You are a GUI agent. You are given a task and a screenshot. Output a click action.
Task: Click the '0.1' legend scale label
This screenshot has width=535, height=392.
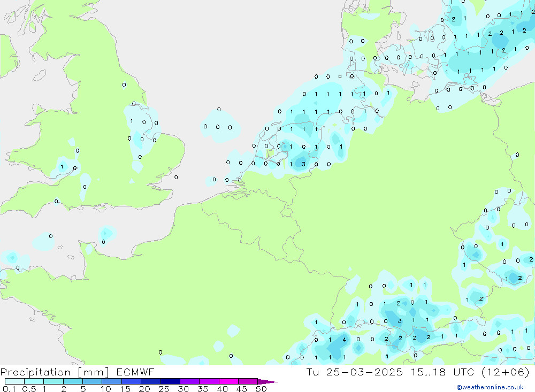9,389
